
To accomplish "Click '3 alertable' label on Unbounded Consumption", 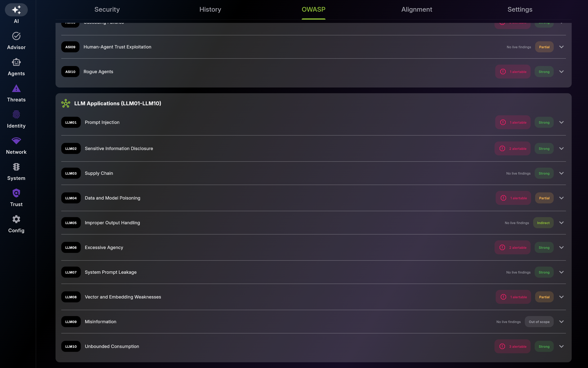I will coord(518,346).
